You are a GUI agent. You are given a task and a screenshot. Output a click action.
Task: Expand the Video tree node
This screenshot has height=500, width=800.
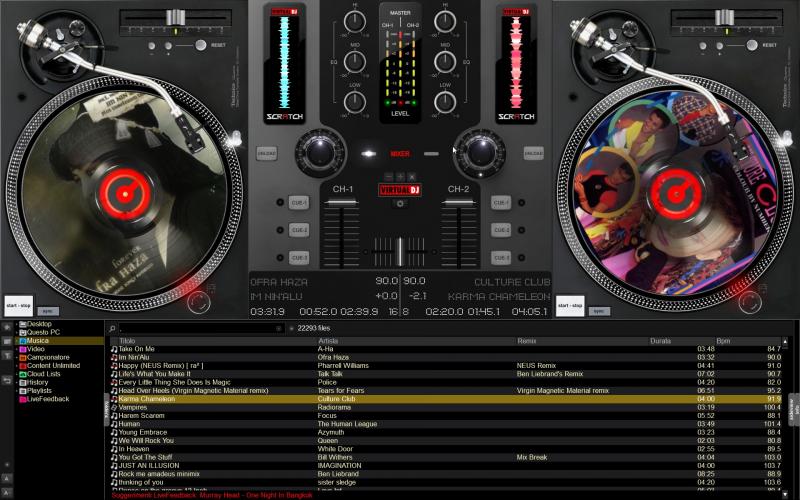point(16,349)
